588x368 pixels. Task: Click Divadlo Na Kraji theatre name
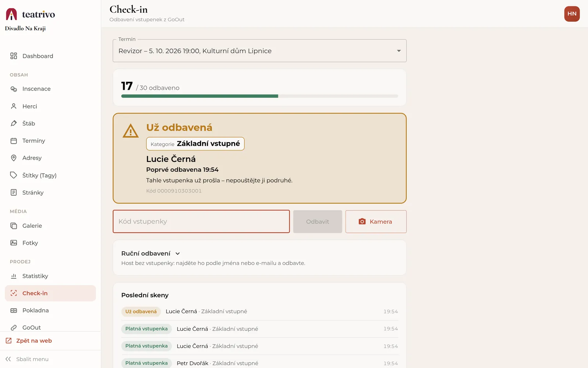(25, 28)
